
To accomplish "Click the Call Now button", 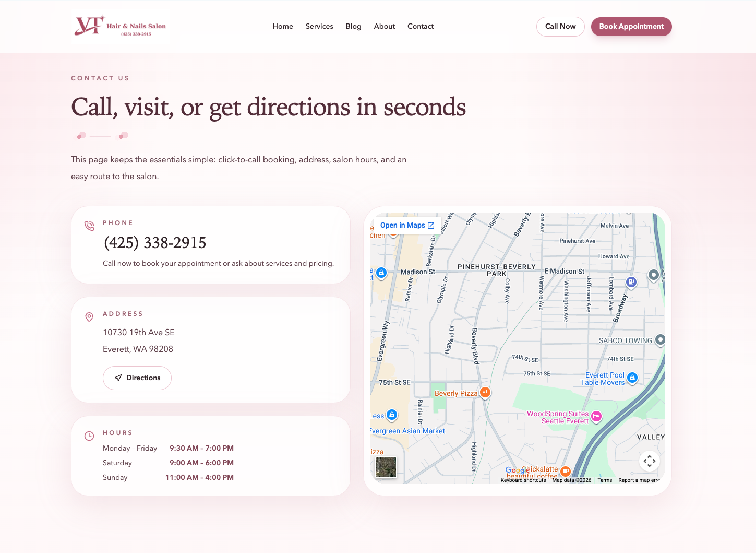I will pyautogui.click(x=560, y=27).
